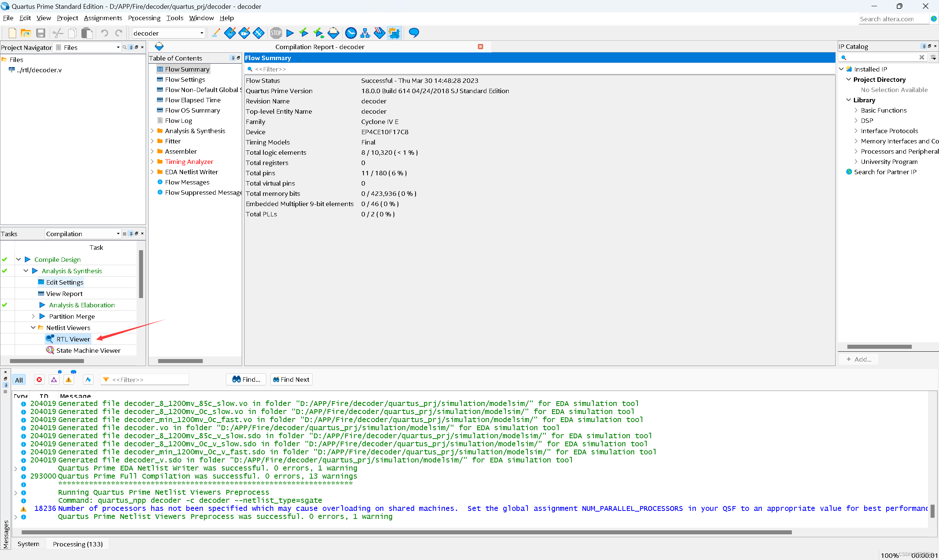Expand the Analysis & Synthesis report section

[x=152, y=131]
